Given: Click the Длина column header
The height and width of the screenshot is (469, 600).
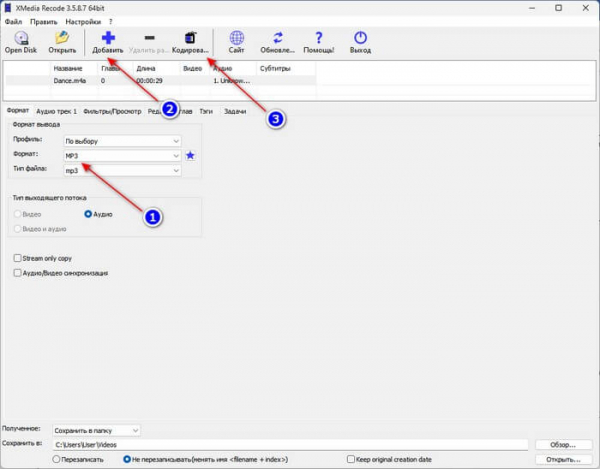Looking at the screenshot, I should [x=156, y=68].
